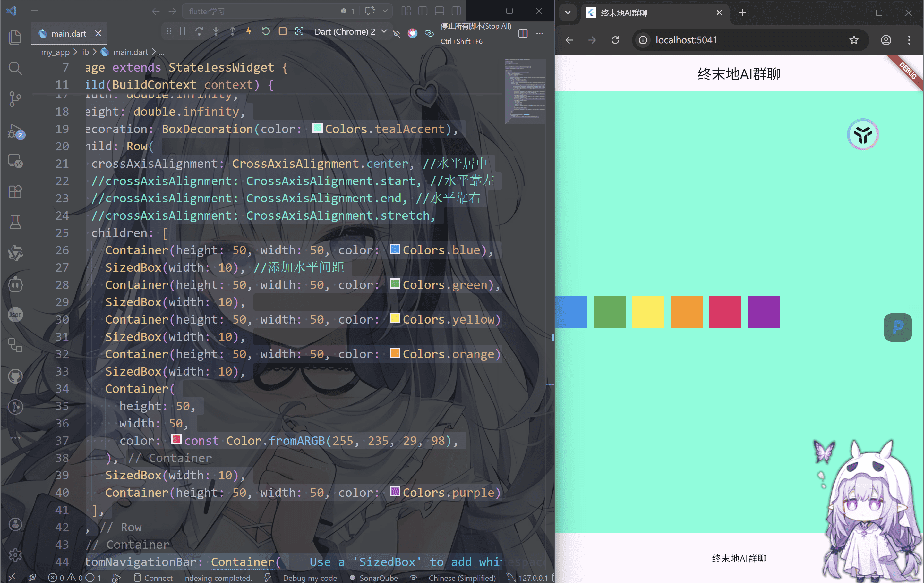Screen dimensions: 924x583
Task: Open the Search view in activity bar
Action: click(15, 68)
